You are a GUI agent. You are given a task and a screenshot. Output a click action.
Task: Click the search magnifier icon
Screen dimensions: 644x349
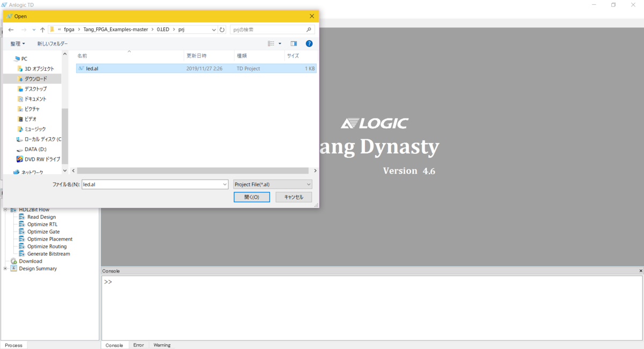click(x=309, y=29)
